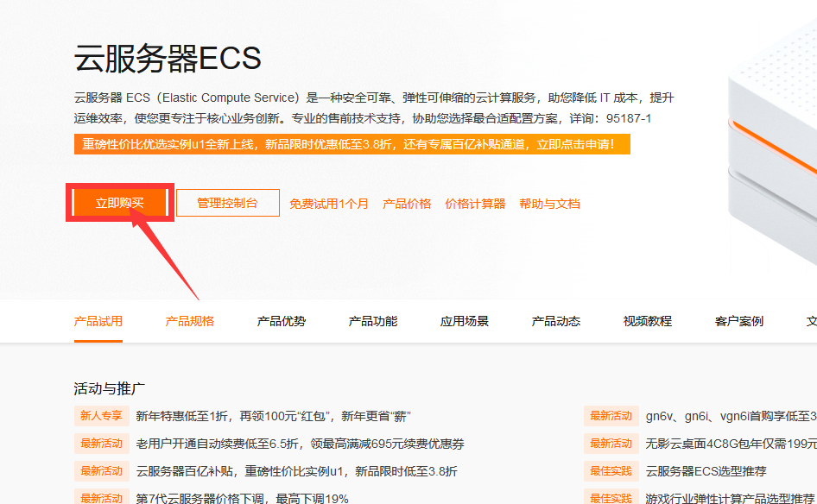This screenshot has width=817, height=504.
Task: Switch to the 应用场景 tab
Action: point(465,321)
